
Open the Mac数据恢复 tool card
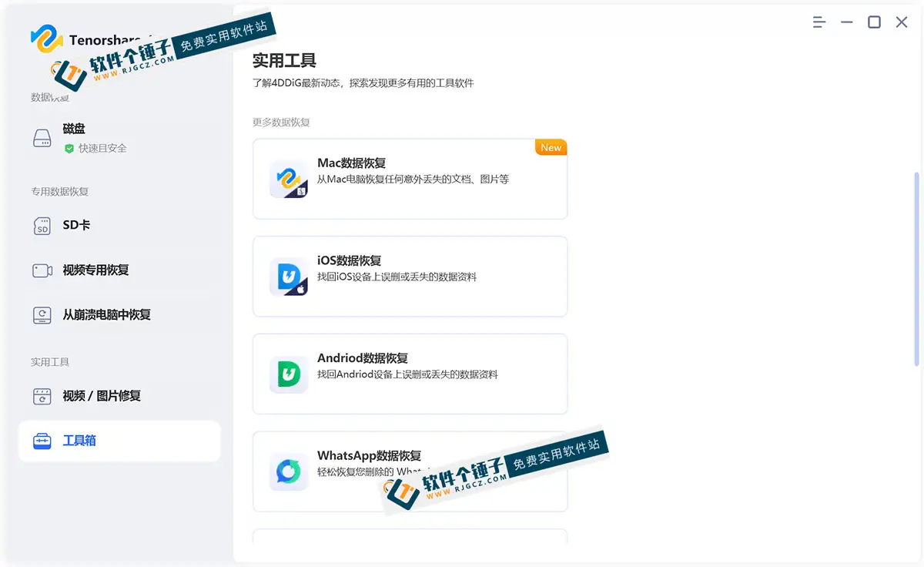410,178
